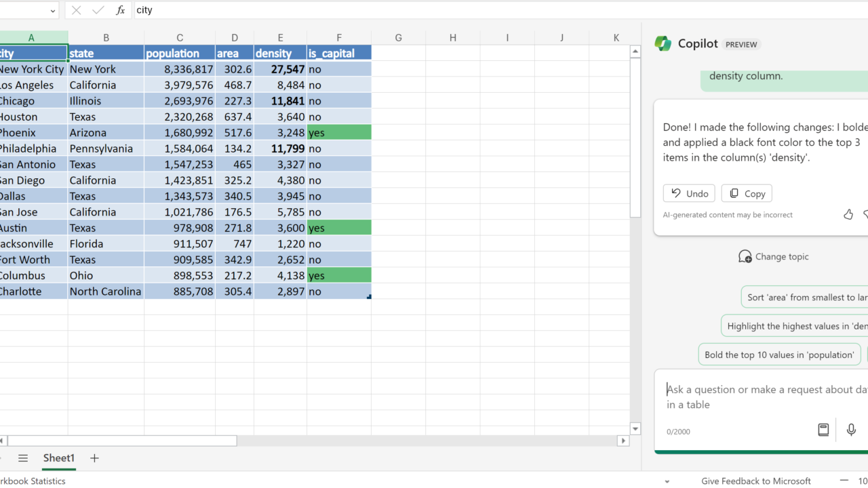Select column C header
868x488 pixels.
[180, 38]
